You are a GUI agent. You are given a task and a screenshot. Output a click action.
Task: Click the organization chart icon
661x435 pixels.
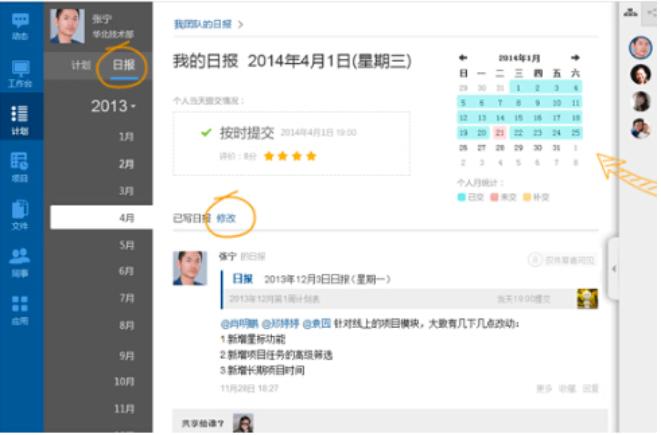click(630, 13)
